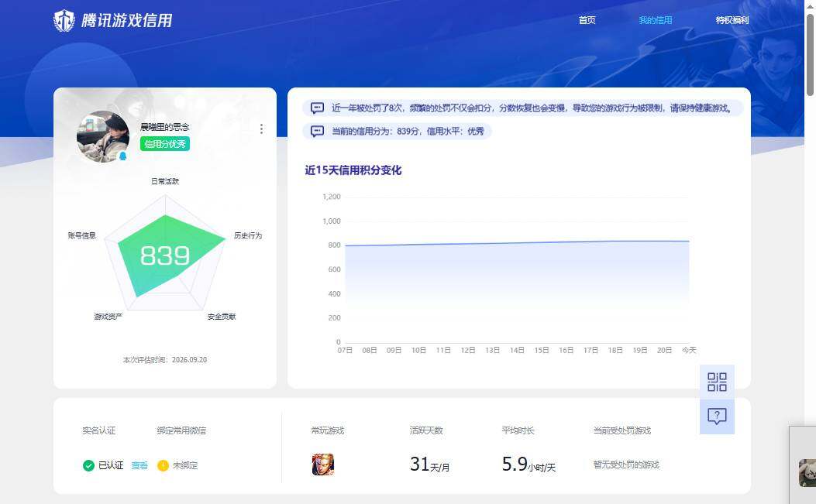This screenshot has width=816, height=504.
Task: Click the small avatar thumbnail at bottom-right corner
Action: point(807,473)
